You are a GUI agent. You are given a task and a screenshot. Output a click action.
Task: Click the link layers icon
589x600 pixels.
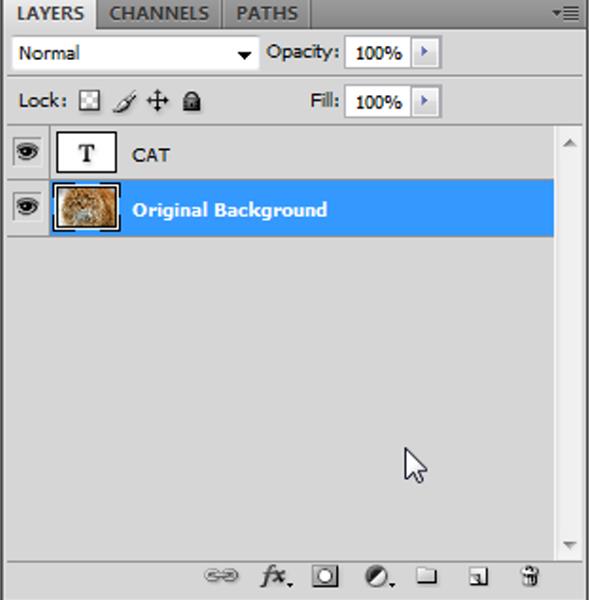(221, 575)
